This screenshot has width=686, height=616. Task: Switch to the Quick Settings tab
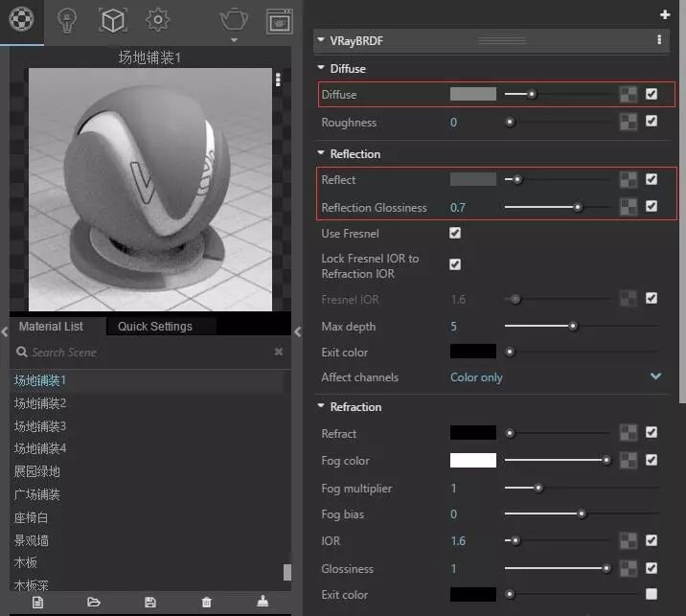pyautogui.click(x=155, y=326)
